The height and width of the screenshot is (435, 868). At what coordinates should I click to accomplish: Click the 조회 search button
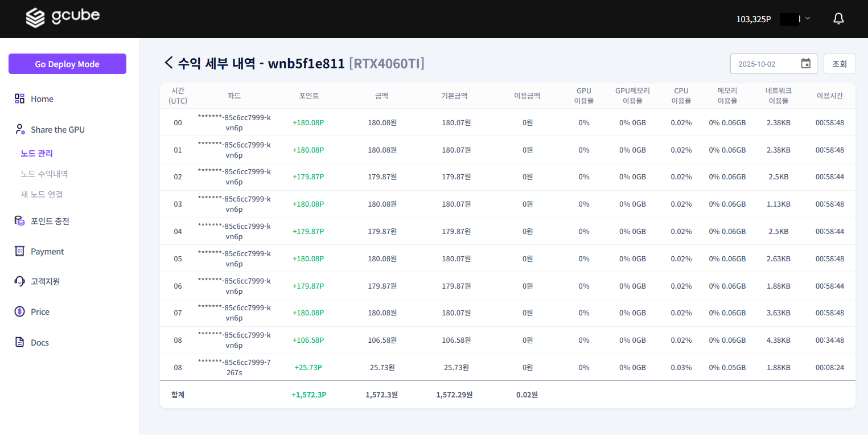[x=839, y=64]
